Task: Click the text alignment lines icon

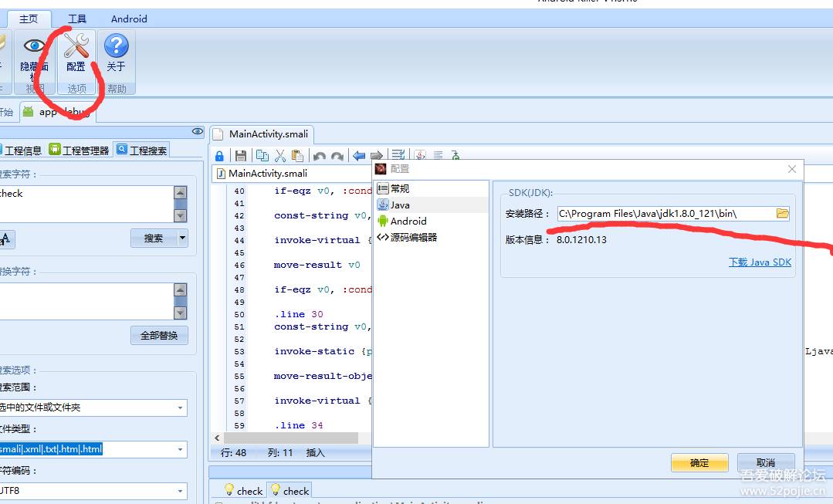Action: 439,154
